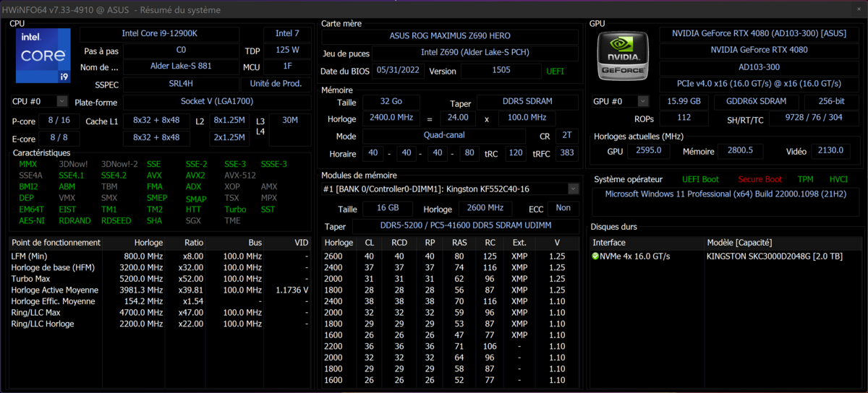Click the green check icon beside NVMe drive
Viewport: 868px width, 393px height.
coord(595,256)
